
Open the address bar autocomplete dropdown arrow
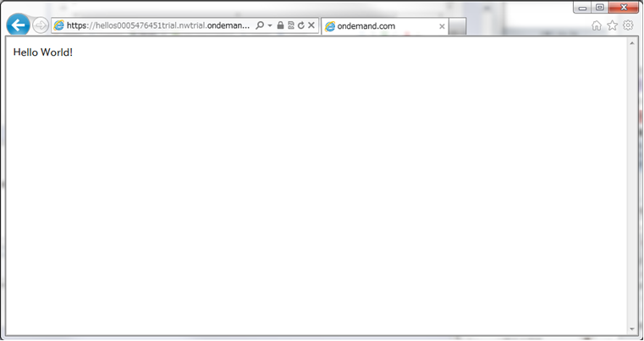tap(270, 25)
